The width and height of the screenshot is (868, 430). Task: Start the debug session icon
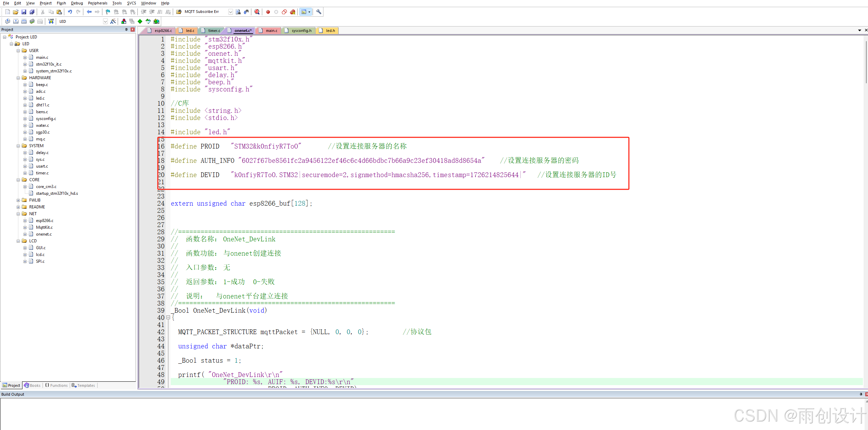pos(257,12)
